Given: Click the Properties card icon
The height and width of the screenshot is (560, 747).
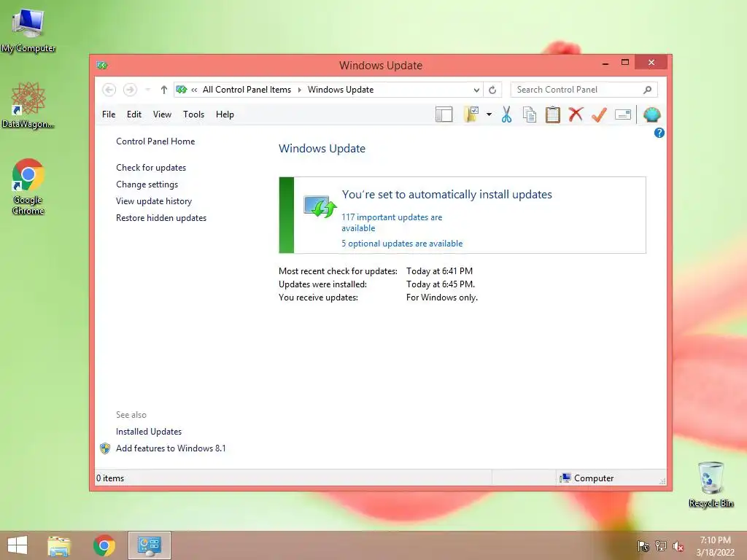Looking at the screenshot, I should click(623, 114).
